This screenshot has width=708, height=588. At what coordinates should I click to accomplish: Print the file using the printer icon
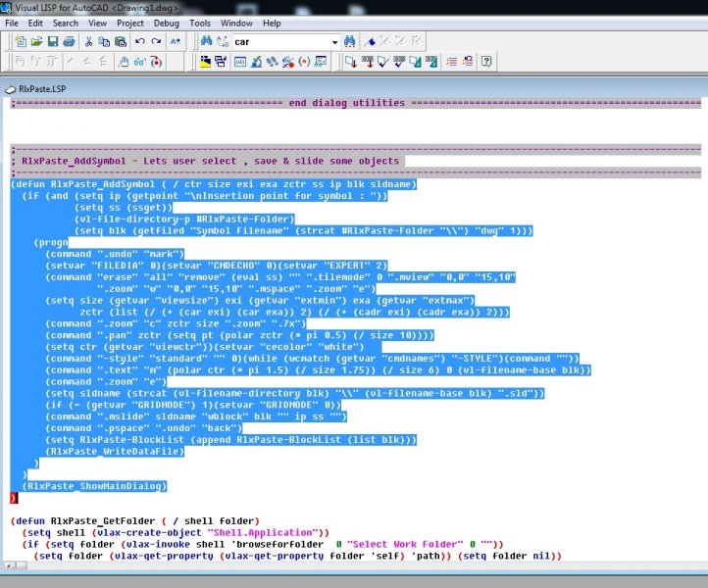pos(69,42)
